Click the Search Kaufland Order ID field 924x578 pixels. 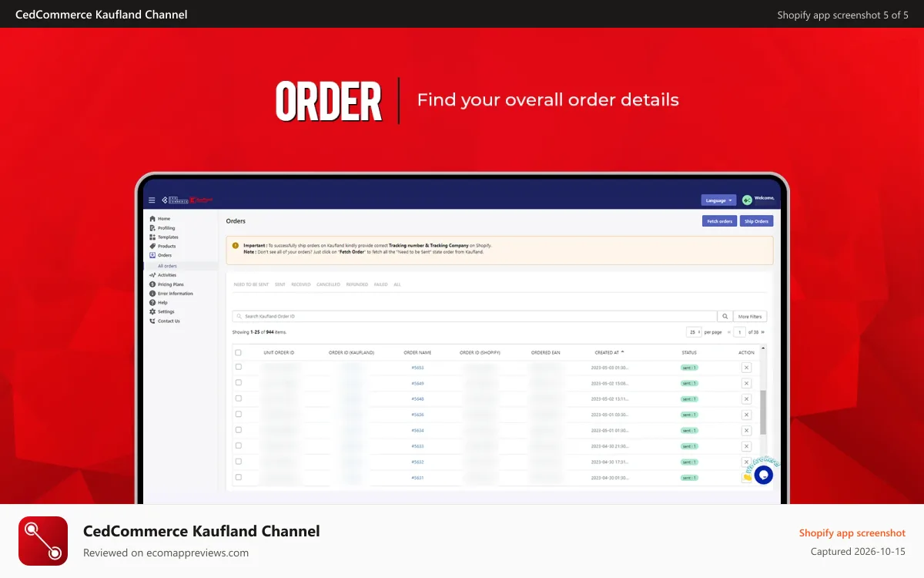474,316
